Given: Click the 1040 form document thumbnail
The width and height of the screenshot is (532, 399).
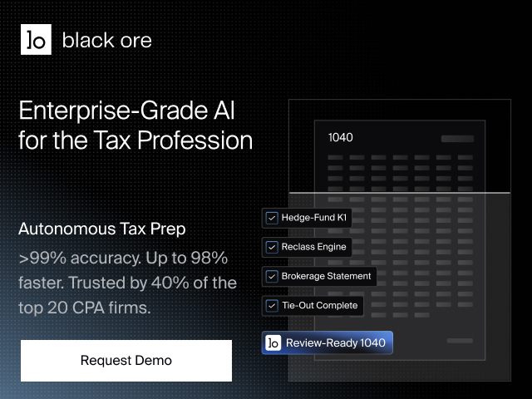Looking at the screenshot, I should [x=400, y=240].
